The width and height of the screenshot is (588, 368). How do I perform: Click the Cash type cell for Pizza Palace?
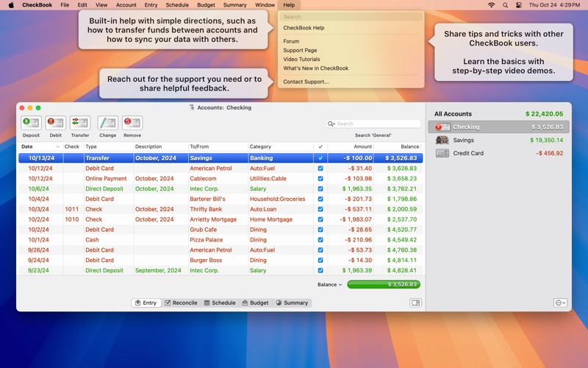(x=92, y=240)
